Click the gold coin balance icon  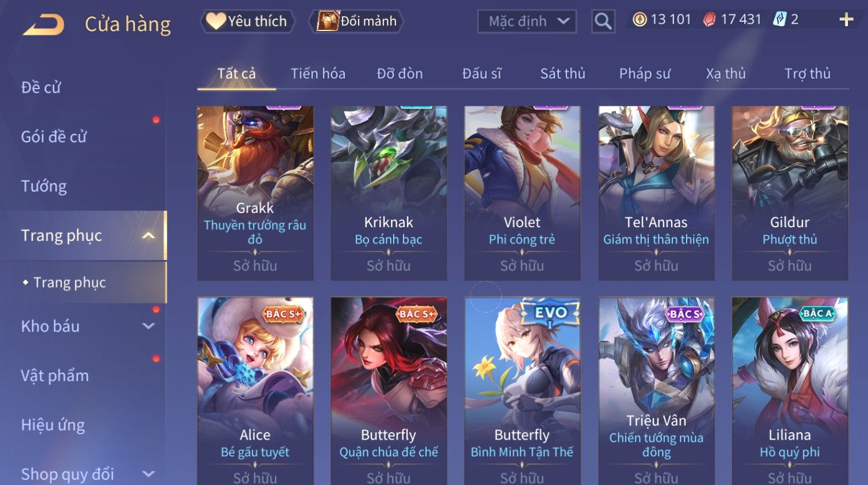639,20
